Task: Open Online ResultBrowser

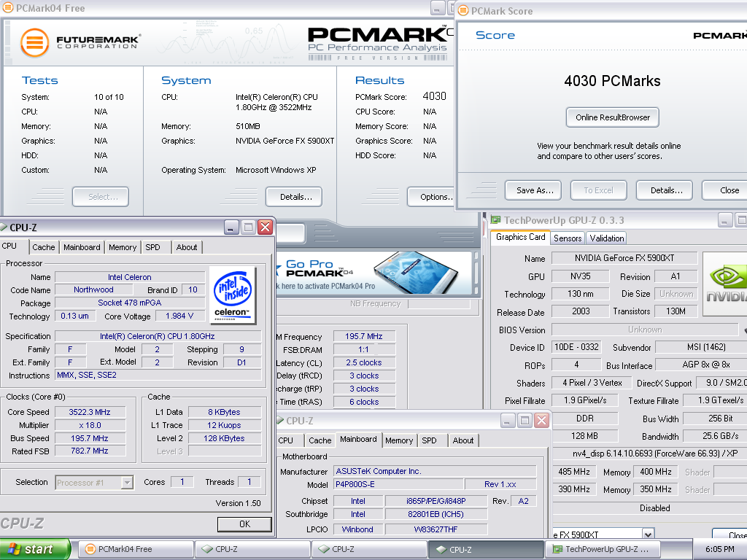Action: pyautogui.click(x=612, y=117)
